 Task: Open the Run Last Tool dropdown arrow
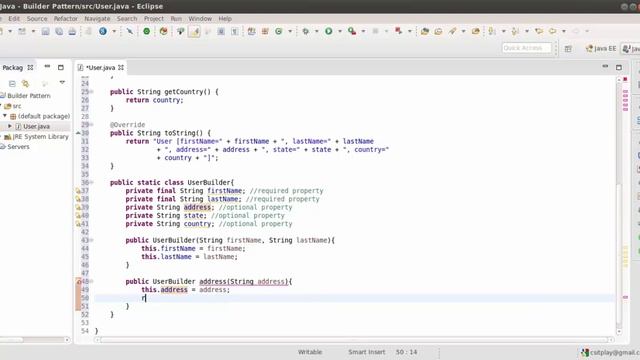[x=363, y=31]
